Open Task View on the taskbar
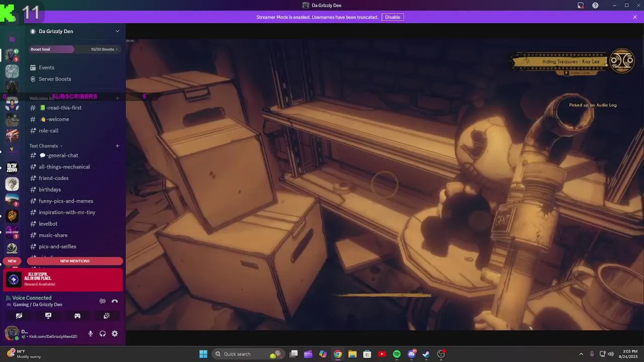This screenshot has height=362, width=644. click(294, 354)
